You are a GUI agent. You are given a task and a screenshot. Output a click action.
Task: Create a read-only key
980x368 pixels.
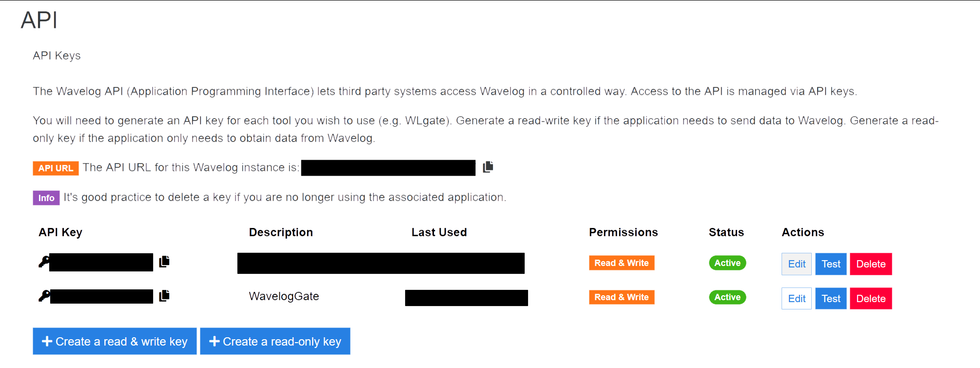(275, 341)
